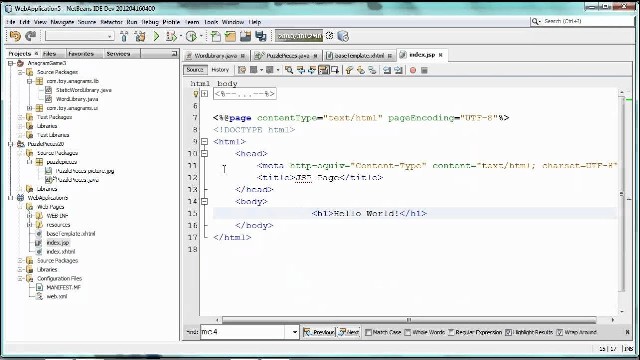Switch to the WordLibrary.java editor tab
Viewport: 640px width, 360px height.
(215, 56)
